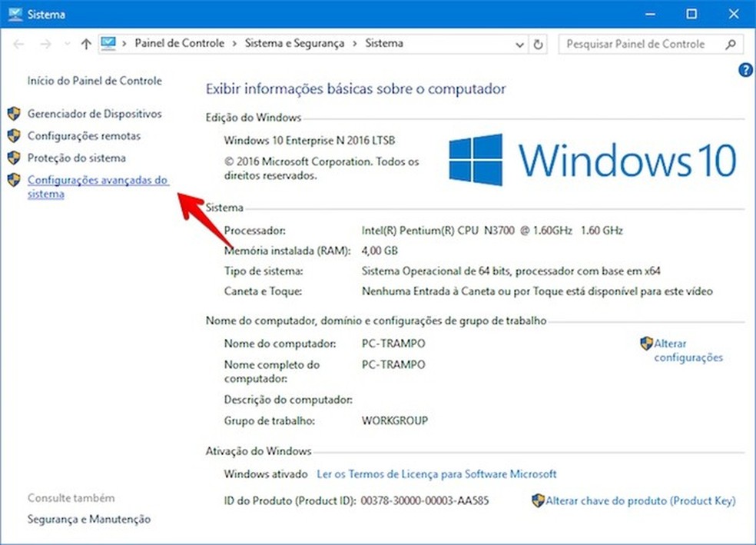Close the Sistema window

734,14
